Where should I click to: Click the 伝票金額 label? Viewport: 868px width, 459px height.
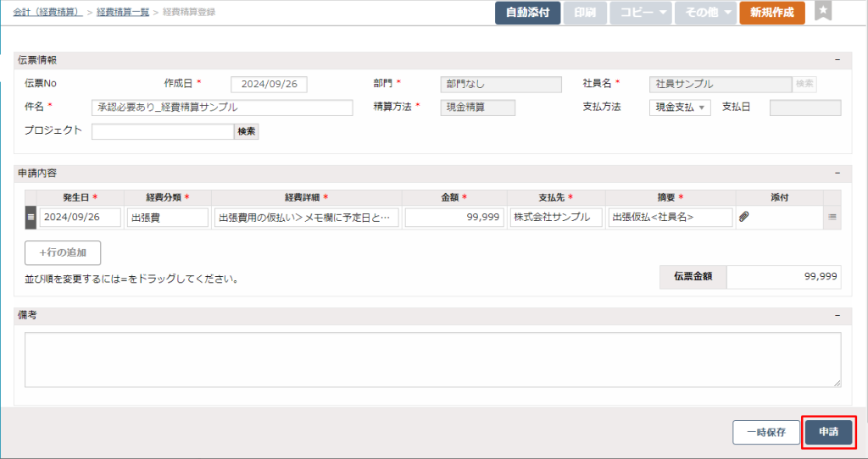click(x=693, y=277)
